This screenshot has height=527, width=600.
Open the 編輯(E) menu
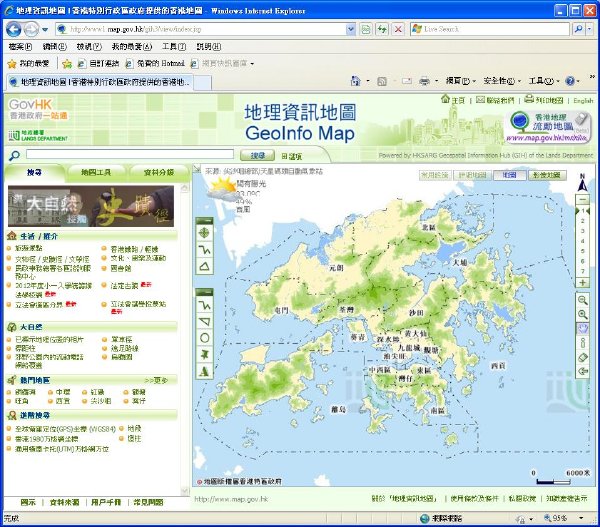click(54, 47)
